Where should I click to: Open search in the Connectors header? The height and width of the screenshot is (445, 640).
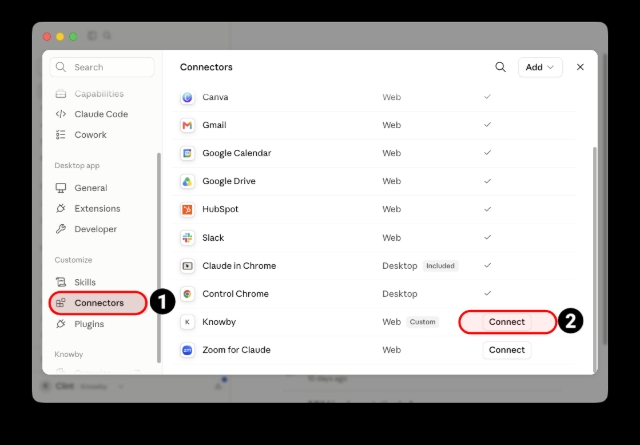[x=500, y=67]
